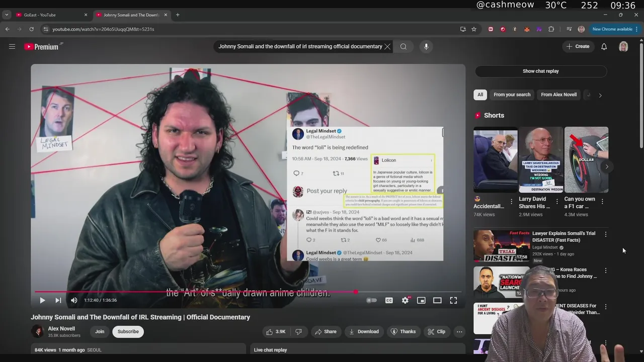This screenshot has height=362, width=644.
Task: Go back in the browser
Action: 7,29
